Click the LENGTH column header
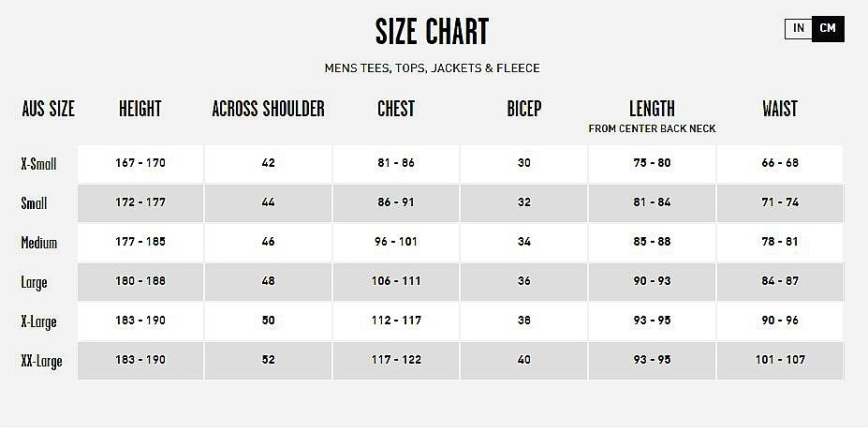The image size is (868, 433). (x=652, y=109)
